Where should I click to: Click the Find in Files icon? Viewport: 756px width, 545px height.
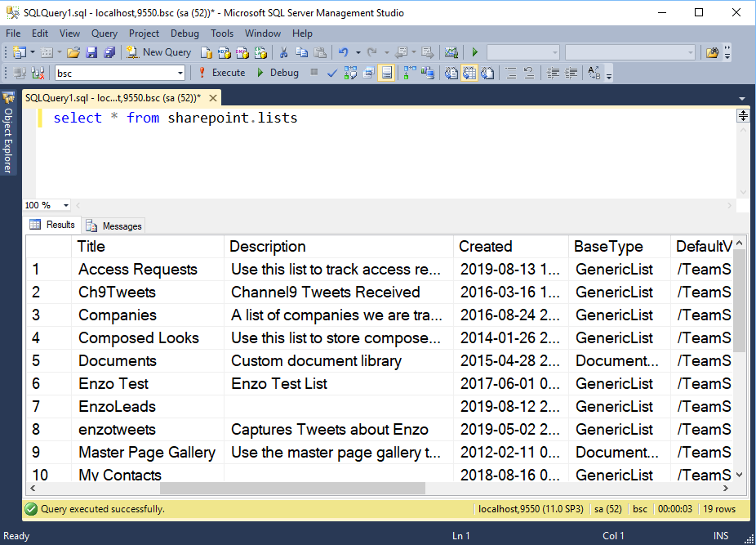coord(712,52)
